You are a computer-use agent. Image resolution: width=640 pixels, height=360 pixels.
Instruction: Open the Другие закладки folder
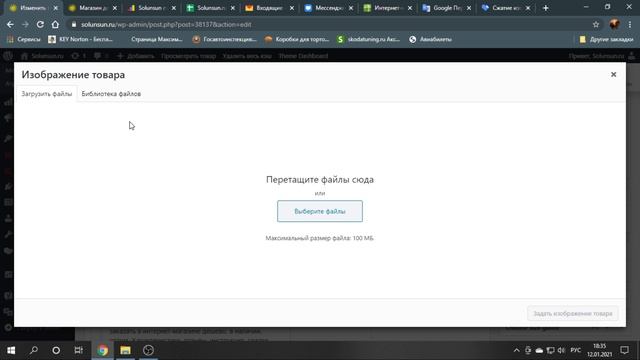[x=606, y=39]
